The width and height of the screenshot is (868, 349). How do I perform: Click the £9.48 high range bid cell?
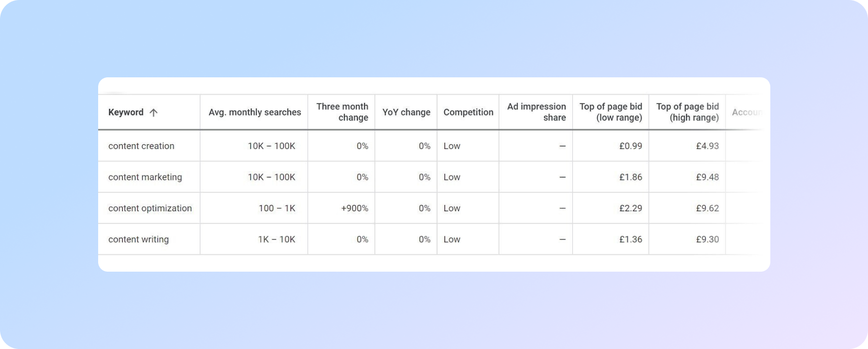[706, 177]
